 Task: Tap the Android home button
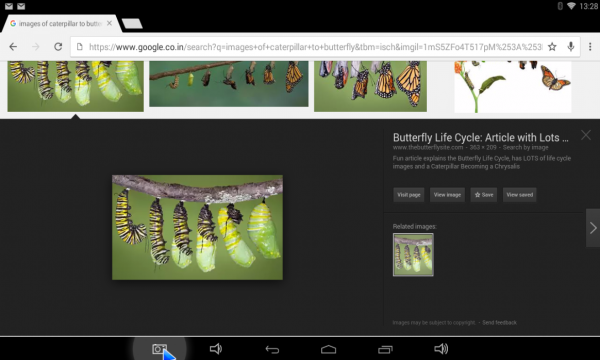click(329, 349)
